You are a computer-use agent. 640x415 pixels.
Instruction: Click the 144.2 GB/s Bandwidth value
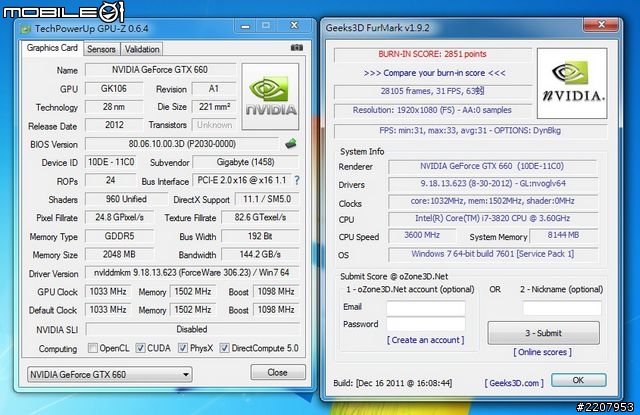260,254
